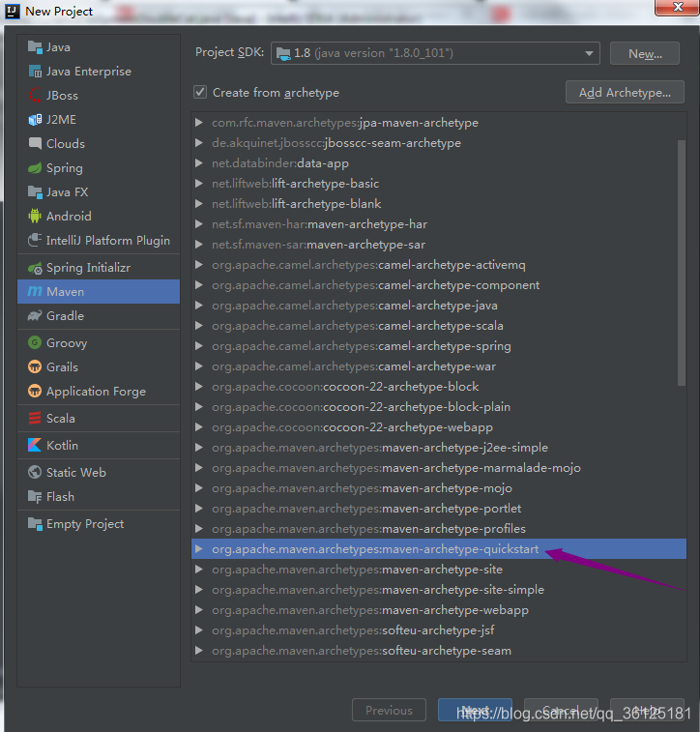Select the Scala red icon
The width and height of the screenshot is (700, 732).
(35, 418)
